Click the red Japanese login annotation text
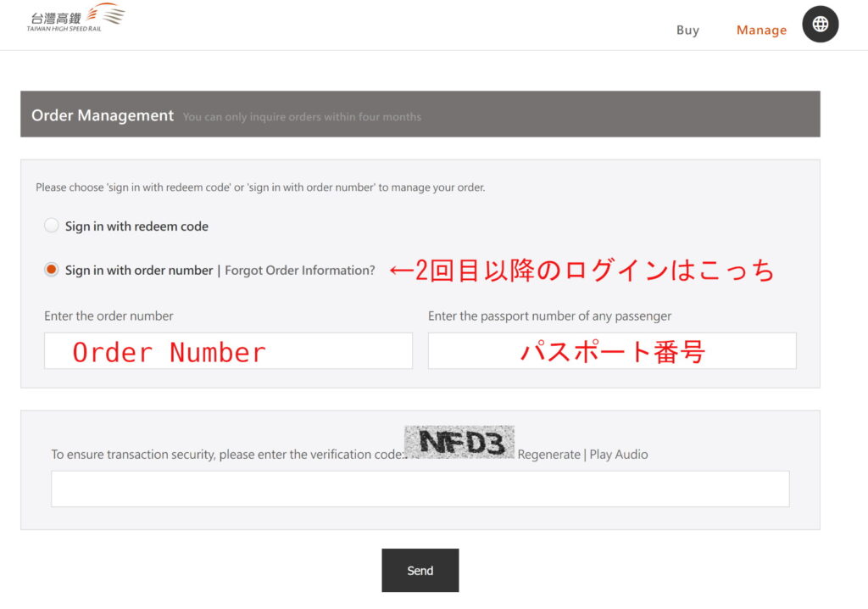 (581, 271)
